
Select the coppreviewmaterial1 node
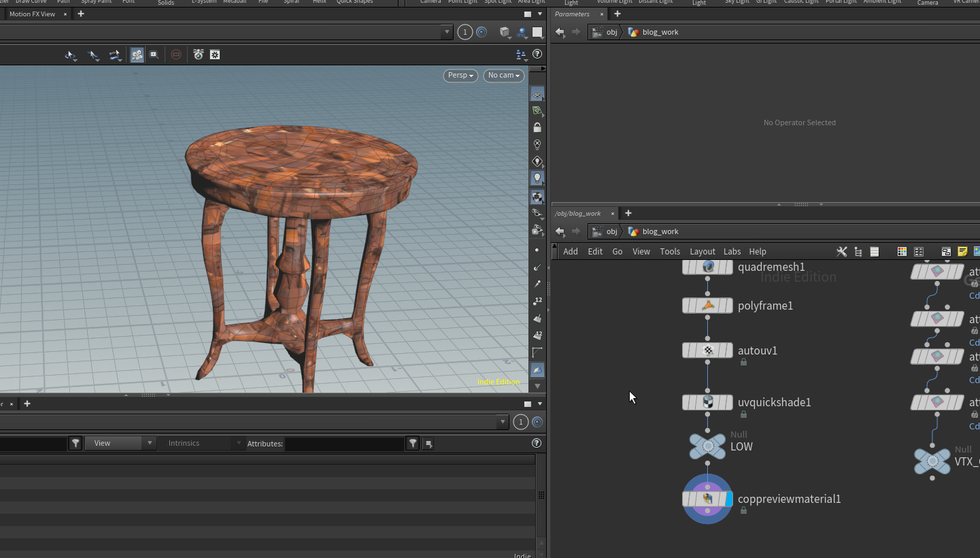707,499
